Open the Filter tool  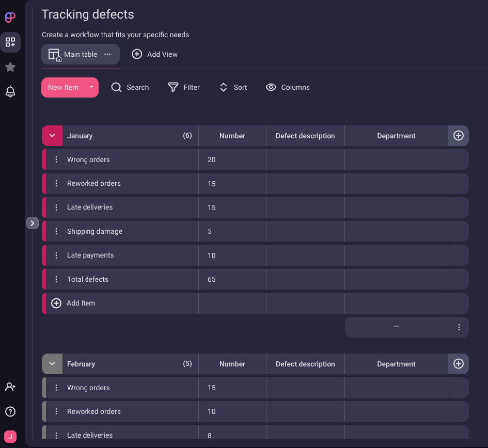click(184, 87)
